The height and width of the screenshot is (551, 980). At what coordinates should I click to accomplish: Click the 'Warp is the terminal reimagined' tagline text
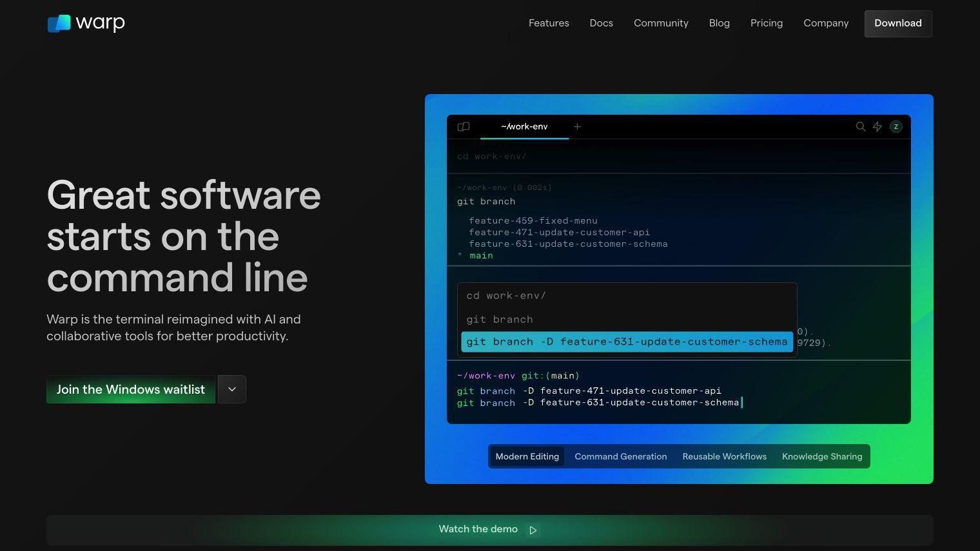173,327
